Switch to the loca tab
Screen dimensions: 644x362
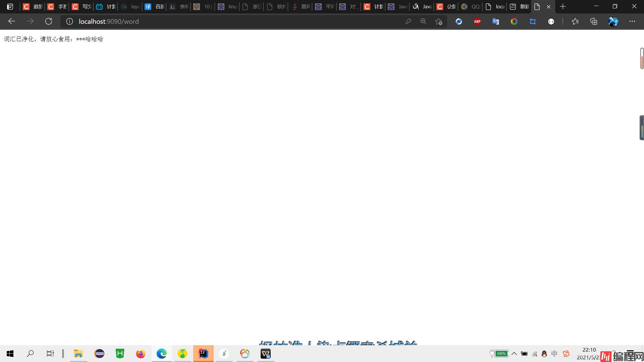(x=495, y=7)
